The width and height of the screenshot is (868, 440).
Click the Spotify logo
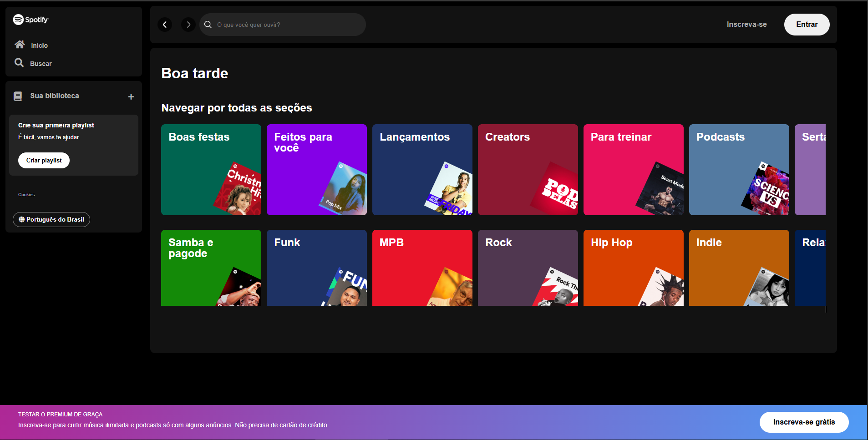[x=30, y=20]
